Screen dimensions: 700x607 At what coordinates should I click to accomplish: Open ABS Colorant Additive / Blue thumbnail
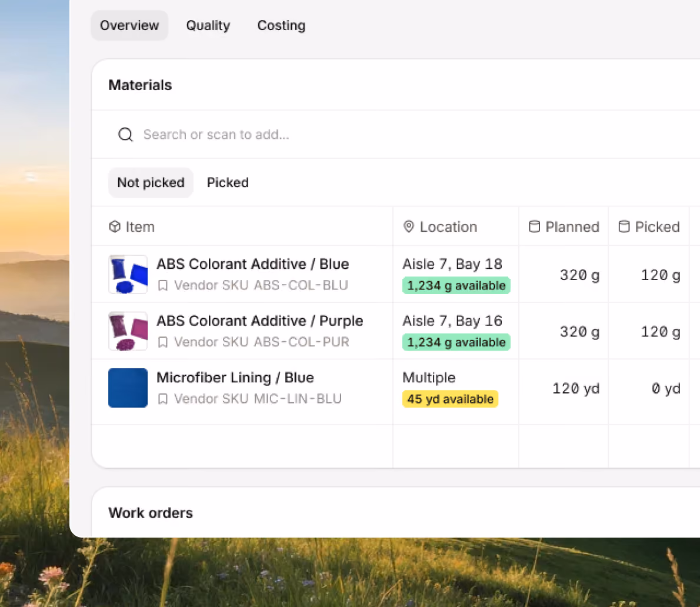point(128,274)
